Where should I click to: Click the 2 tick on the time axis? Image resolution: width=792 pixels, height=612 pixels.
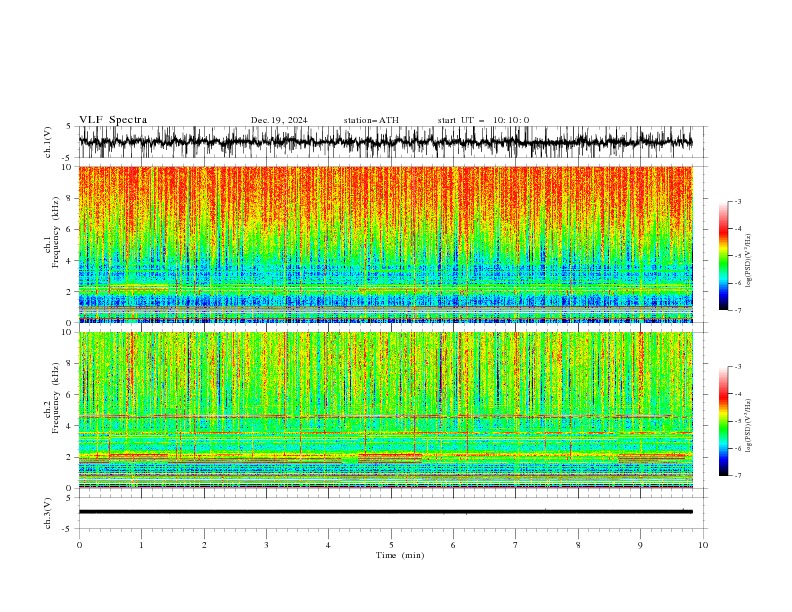pos(204,545)
